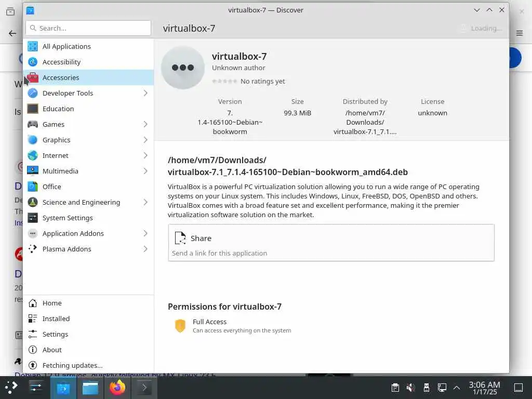Click the virtualbox-7 placeholder app icon
This screenshot has width=532, height=399.
183,68
